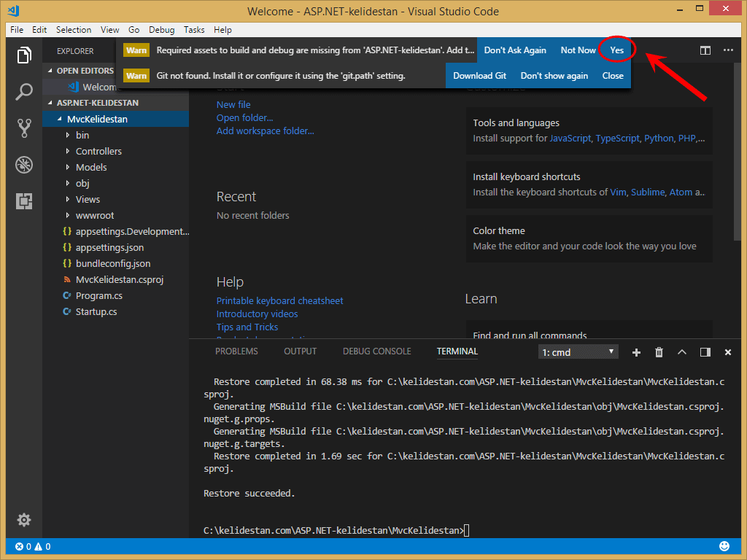Click the VS Code logo in title bar
The height and width of the screenshot is (560, 747).
(13, 10)
